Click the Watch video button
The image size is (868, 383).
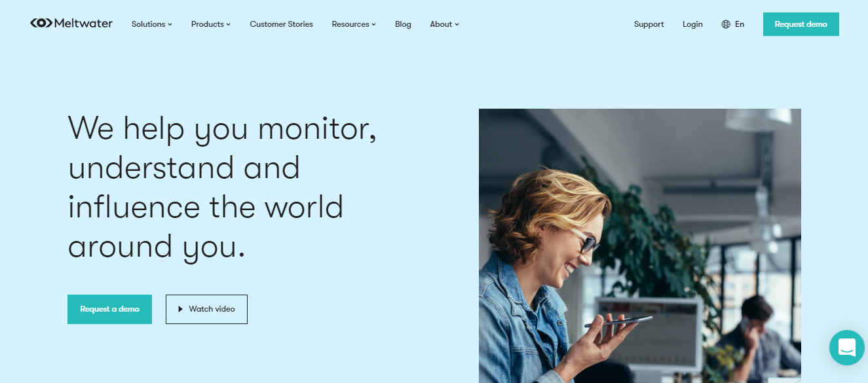206,309
